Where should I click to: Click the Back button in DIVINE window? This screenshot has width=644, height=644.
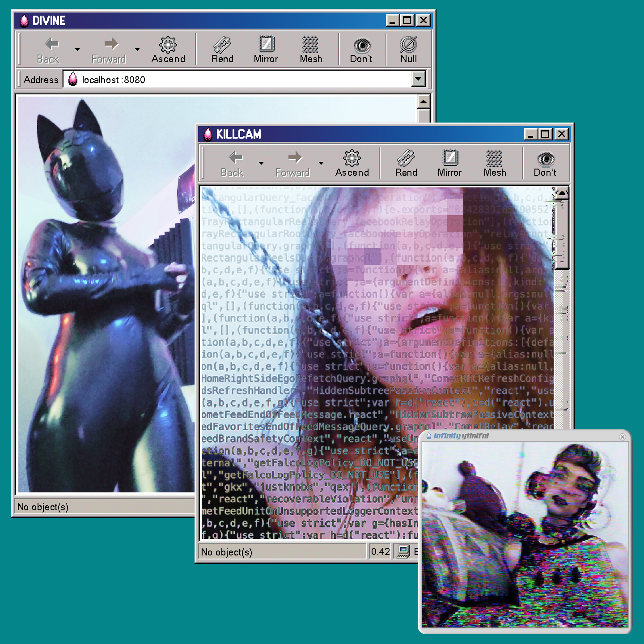click(x=49, y=50)
